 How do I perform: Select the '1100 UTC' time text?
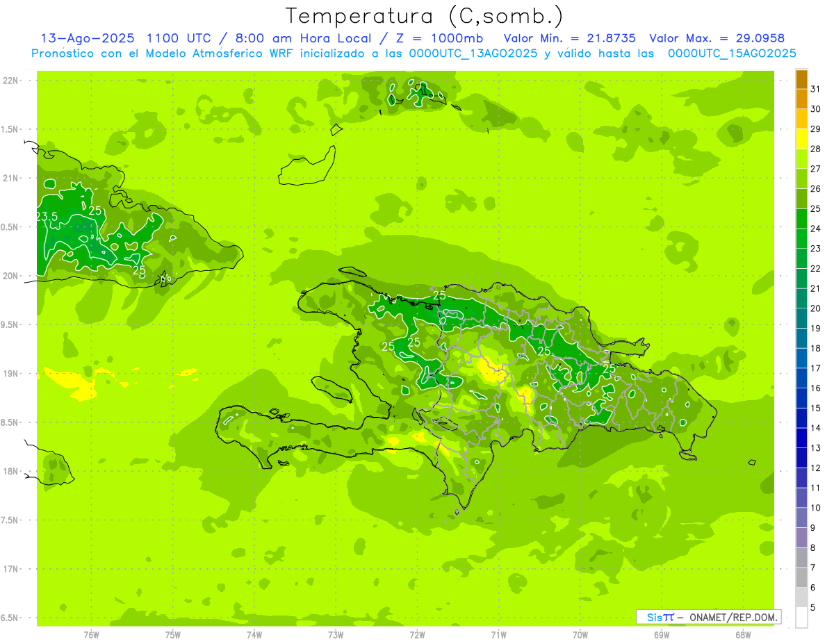(x=178, y=38)
